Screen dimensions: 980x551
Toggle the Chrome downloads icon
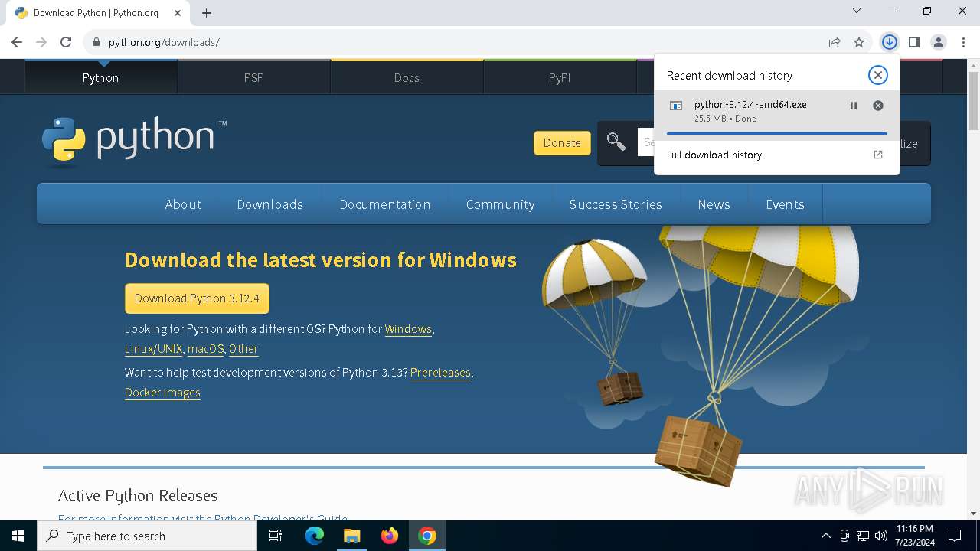(889, 42)
